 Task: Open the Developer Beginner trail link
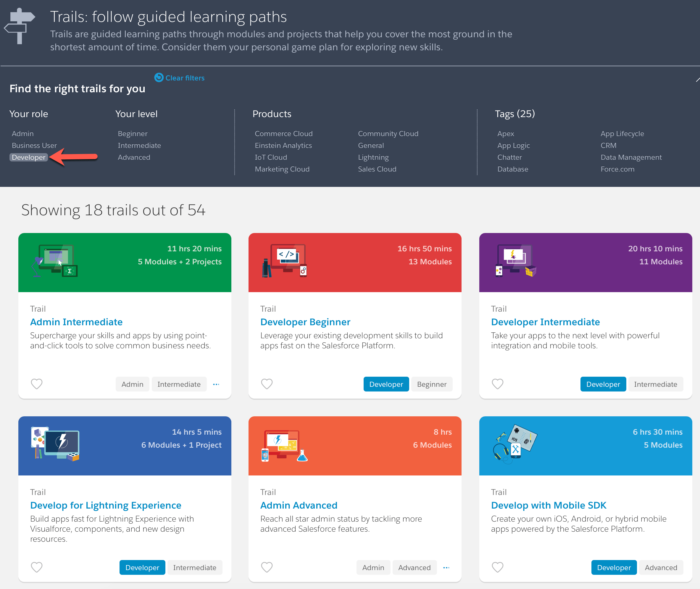pos(305,322)
